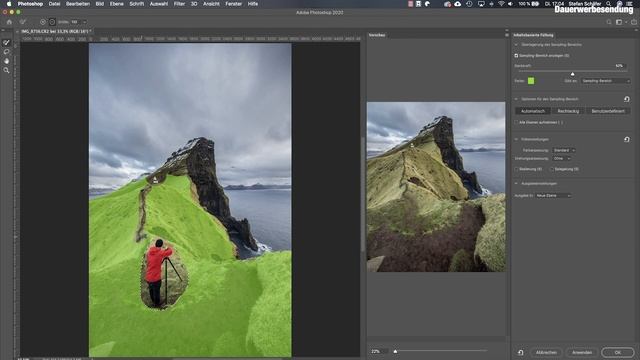The width and height of the screenshot is (640, 360).
Task: Click the Vorschau preview image
Action: (436, 187)
